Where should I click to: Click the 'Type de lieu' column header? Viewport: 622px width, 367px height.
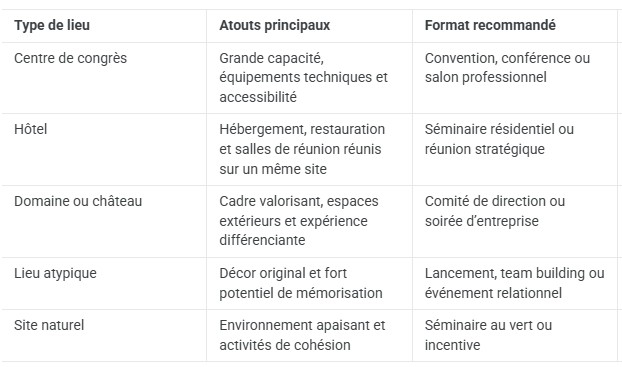pos(52,25)
